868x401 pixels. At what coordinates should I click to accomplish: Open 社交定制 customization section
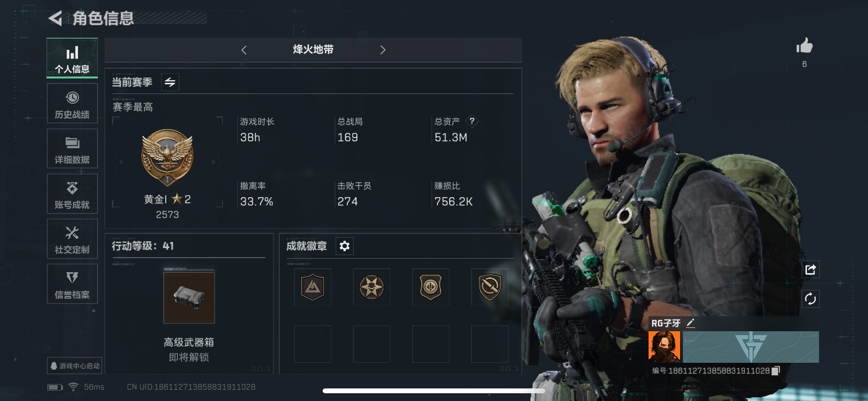[x=72, y=238]
